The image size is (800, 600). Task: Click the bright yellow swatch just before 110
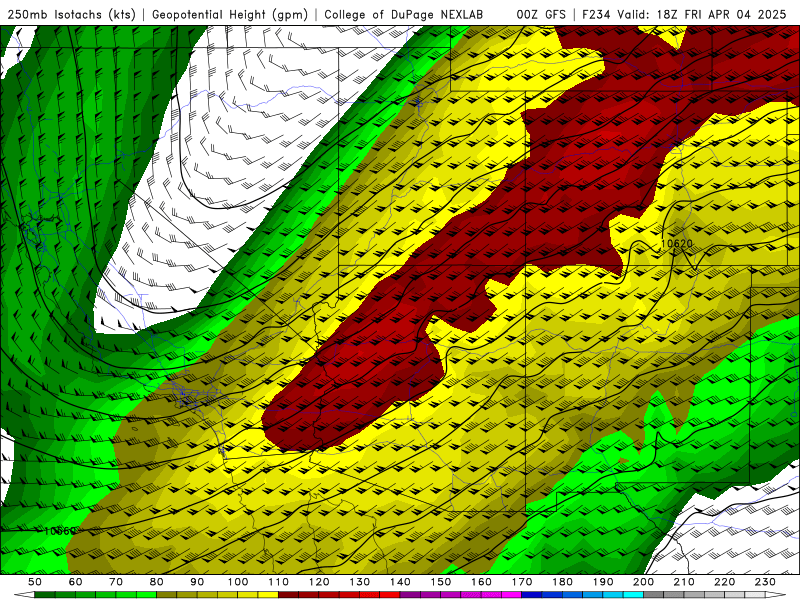pyautogui.click(x=268, y=595)
